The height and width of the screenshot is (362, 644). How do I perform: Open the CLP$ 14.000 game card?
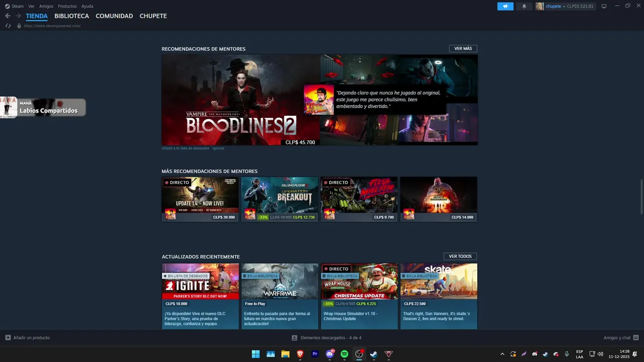pyautogui.click(x=439, y=199)
